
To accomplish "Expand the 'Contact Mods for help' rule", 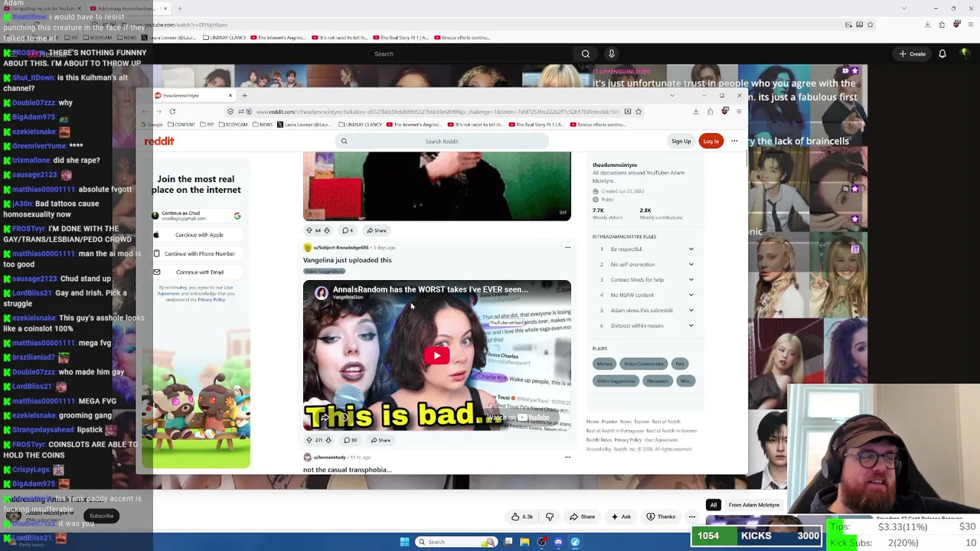I will [x=691, y=279].
